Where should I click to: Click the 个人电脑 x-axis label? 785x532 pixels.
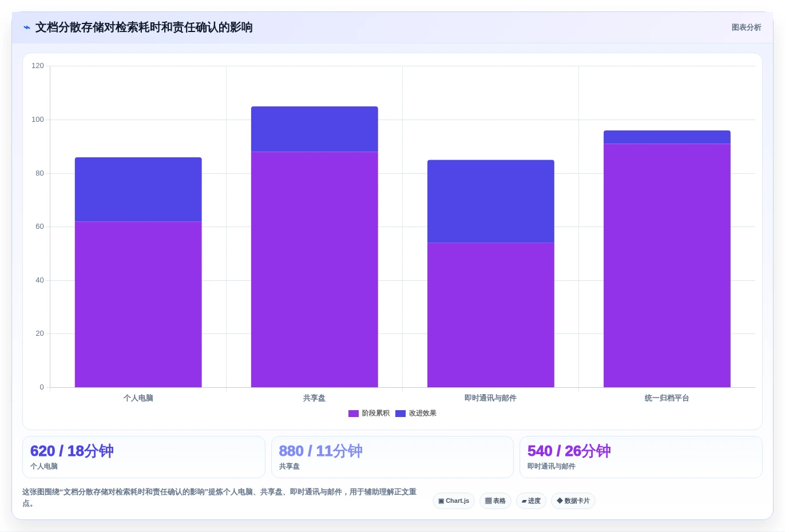(x=138, y=398)
